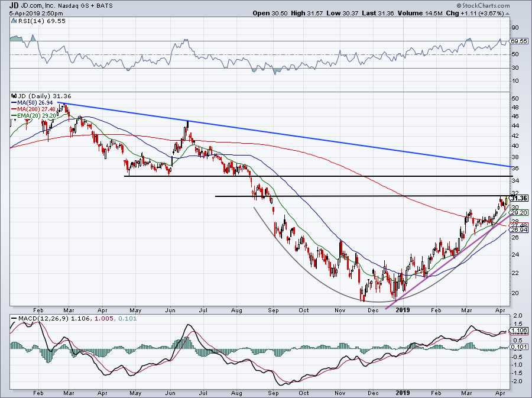Click the 2019 year label under the price chart
Viewport: 532px width, 398px height.
(x=403, y=310)
